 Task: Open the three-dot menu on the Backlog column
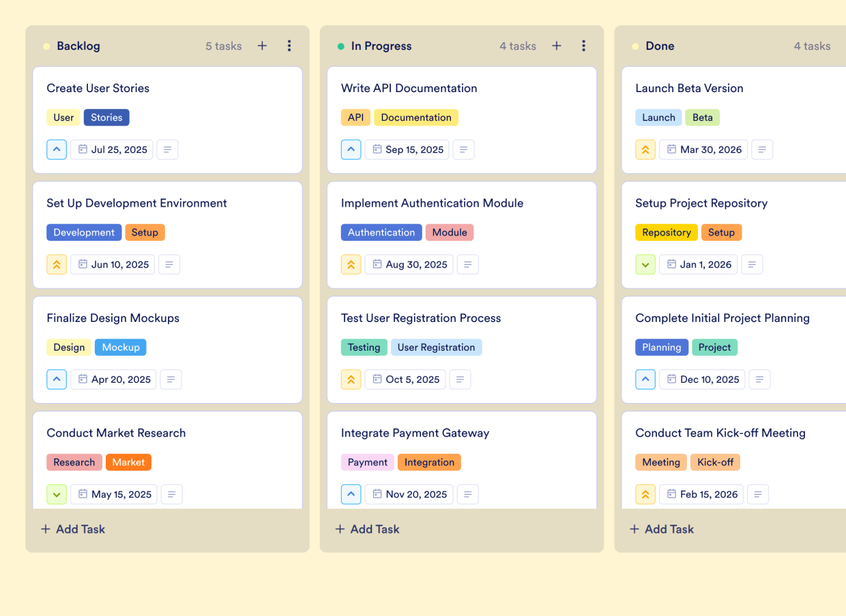[289, 46]
